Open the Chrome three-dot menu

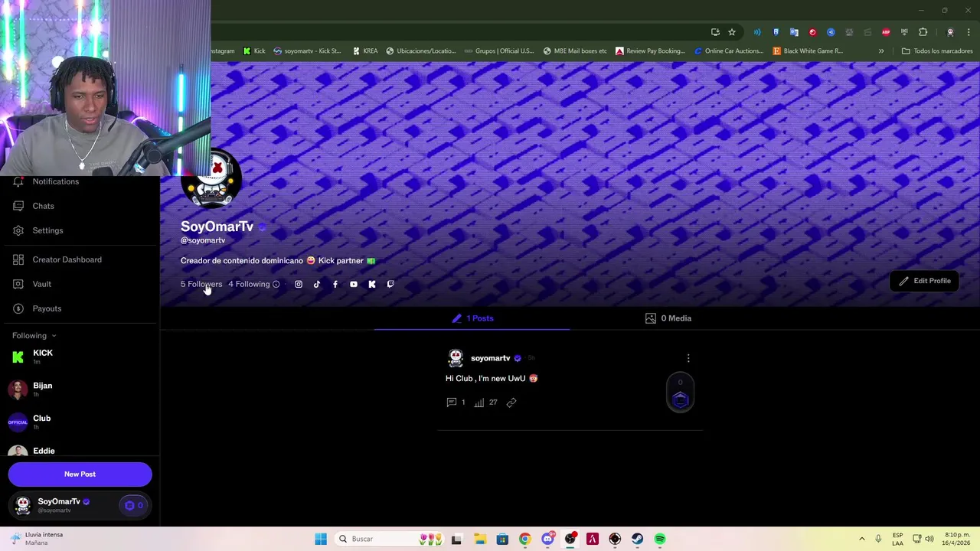tap(969, 32)
